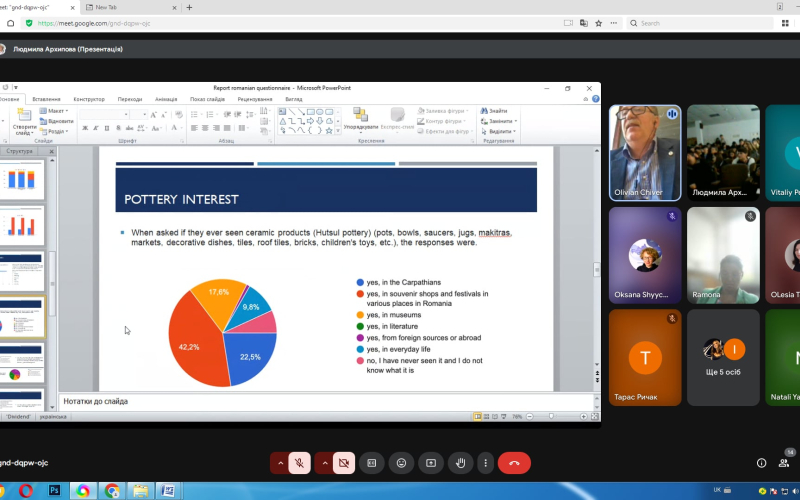Click slide sorter view icon
Screen dimensions: 800x500
coord(486,416)
